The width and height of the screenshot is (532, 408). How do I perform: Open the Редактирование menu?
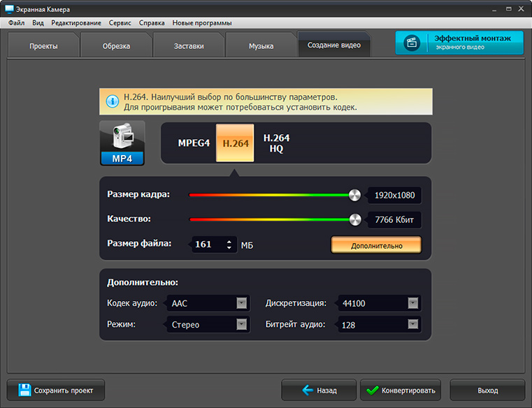point(76,23)
